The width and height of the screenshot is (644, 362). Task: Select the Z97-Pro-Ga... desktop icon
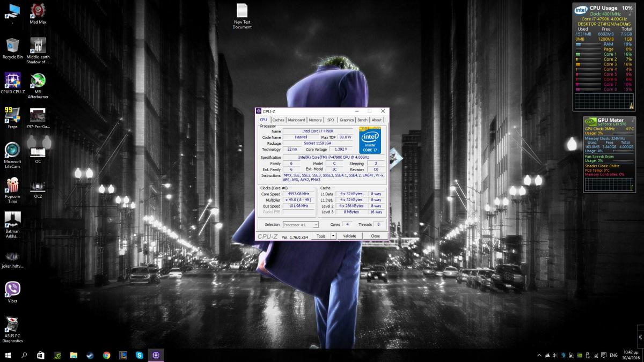tap(38, 118)
